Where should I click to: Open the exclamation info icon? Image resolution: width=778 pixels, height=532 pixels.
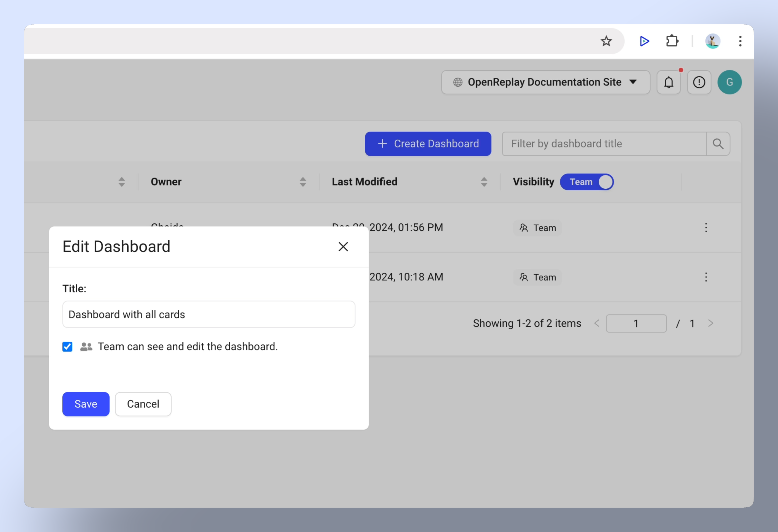point(699,82)
